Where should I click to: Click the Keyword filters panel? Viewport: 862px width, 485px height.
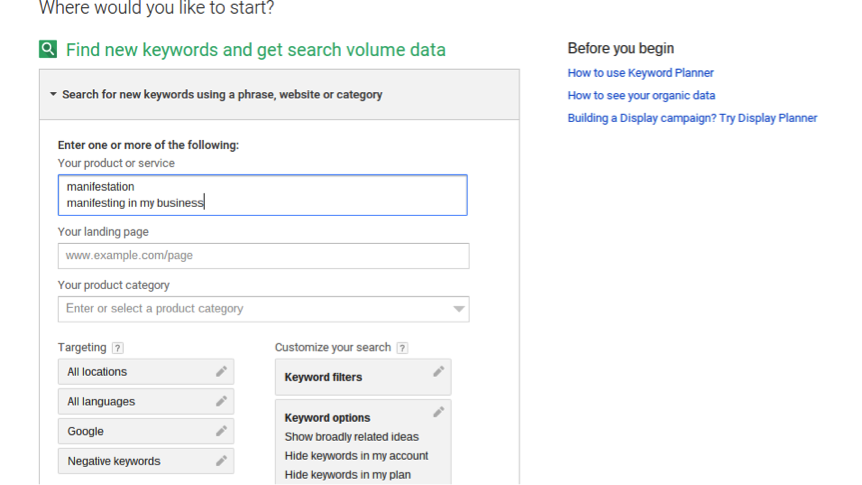tap(363, 377)
